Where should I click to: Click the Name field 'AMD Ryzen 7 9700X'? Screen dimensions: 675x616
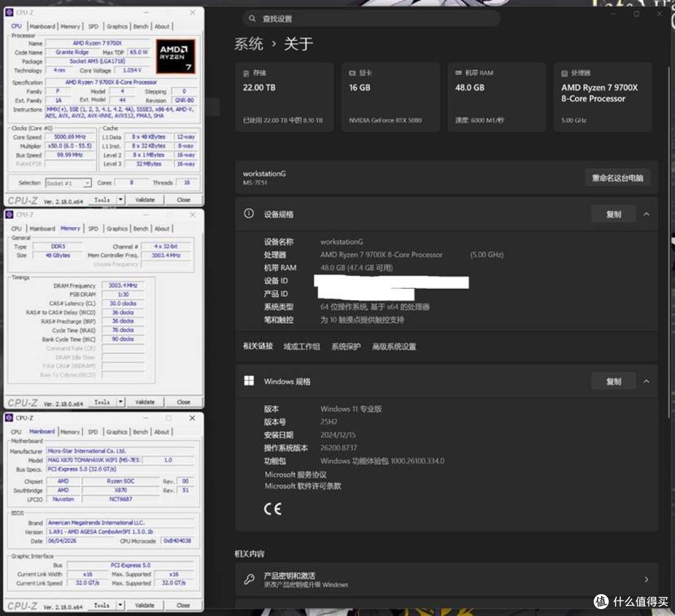[x=97, y=43]
